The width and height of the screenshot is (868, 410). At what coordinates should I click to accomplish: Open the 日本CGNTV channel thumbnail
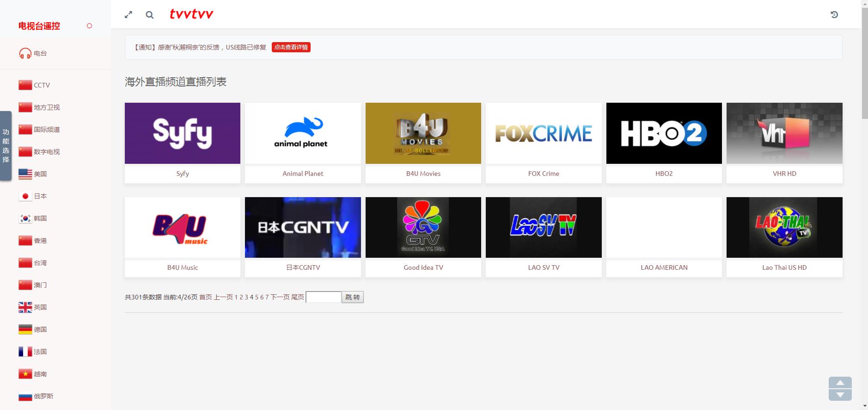(303, 227)
